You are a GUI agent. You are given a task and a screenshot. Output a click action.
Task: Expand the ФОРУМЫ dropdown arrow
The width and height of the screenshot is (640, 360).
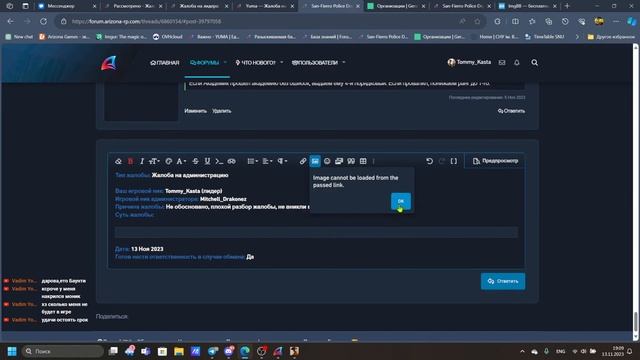225,62
